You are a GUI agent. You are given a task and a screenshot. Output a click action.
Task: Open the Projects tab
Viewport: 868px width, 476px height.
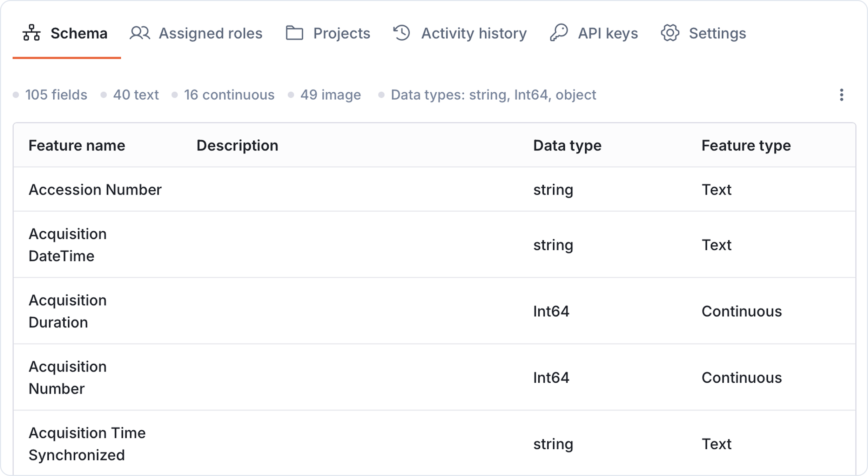click(x=328, y=34)
